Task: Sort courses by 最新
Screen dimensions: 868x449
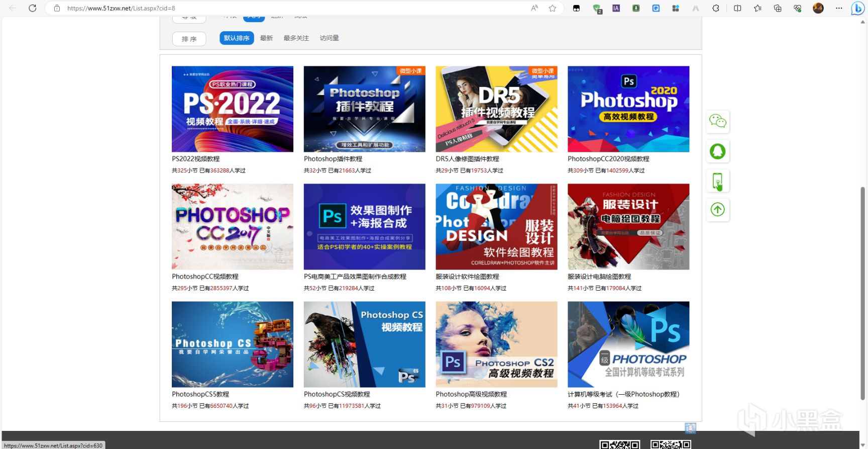Action: pyautogui.click(x=266, y=38)
